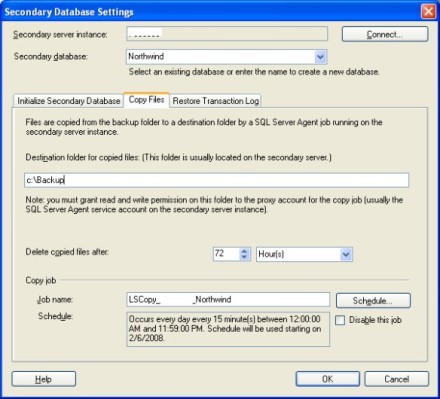Confirm settings with OK button
This screenshot has height=399, width=440.
[328, 379]
